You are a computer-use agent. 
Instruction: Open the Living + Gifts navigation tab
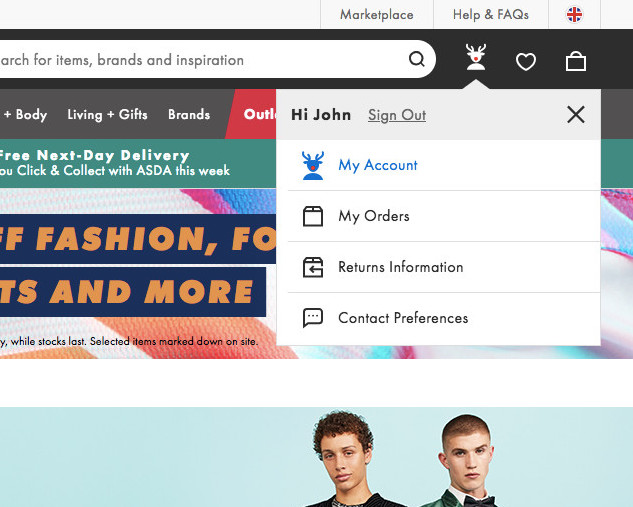tap(107, 115)
